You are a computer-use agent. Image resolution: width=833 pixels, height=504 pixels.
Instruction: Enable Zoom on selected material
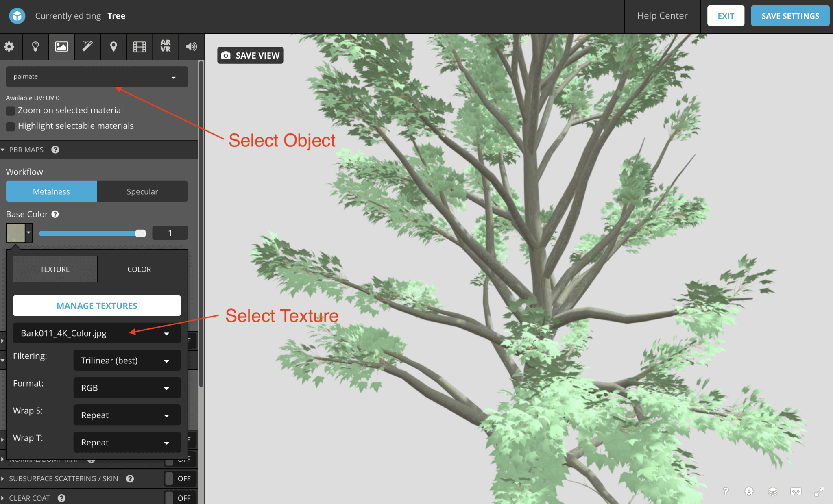tap(10, 111)
